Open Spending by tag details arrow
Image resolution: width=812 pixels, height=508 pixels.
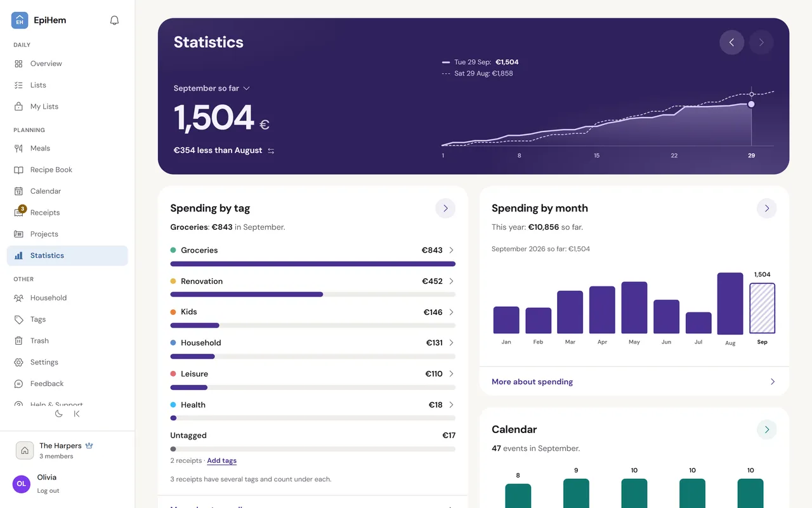[445, 208]
